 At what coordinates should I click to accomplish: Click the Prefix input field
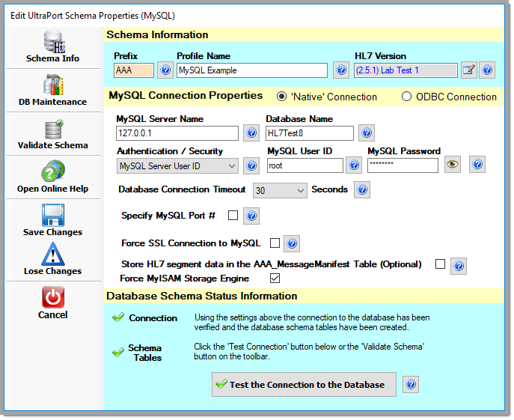134,70
